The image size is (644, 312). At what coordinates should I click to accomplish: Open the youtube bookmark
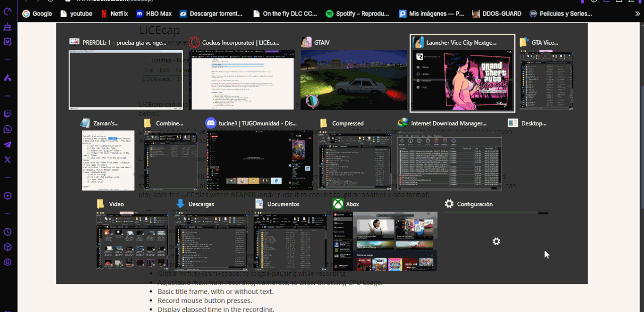[76, 14]
